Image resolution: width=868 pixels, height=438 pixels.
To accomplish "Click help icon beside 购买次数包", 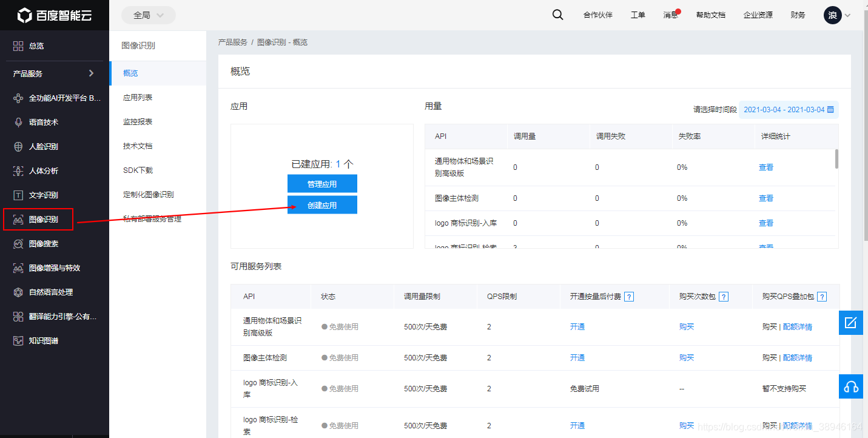I will pyautogui.click(x=723, y=297).
